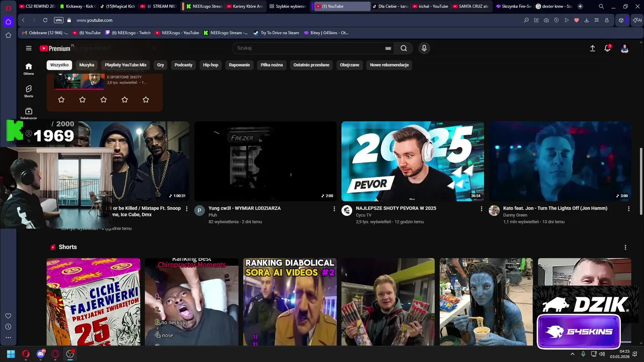Open options for Kato Turn The Lights Off video
The image size is (644, 362).
tap(628, 209)
